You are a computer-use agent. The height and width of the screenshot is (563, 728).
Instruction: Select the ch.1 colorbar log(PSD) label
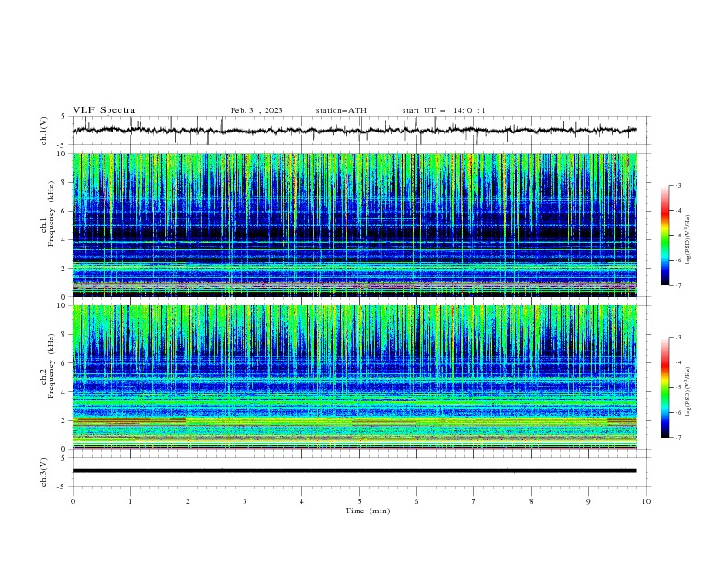pyautogui.click(x=688, y=240)
